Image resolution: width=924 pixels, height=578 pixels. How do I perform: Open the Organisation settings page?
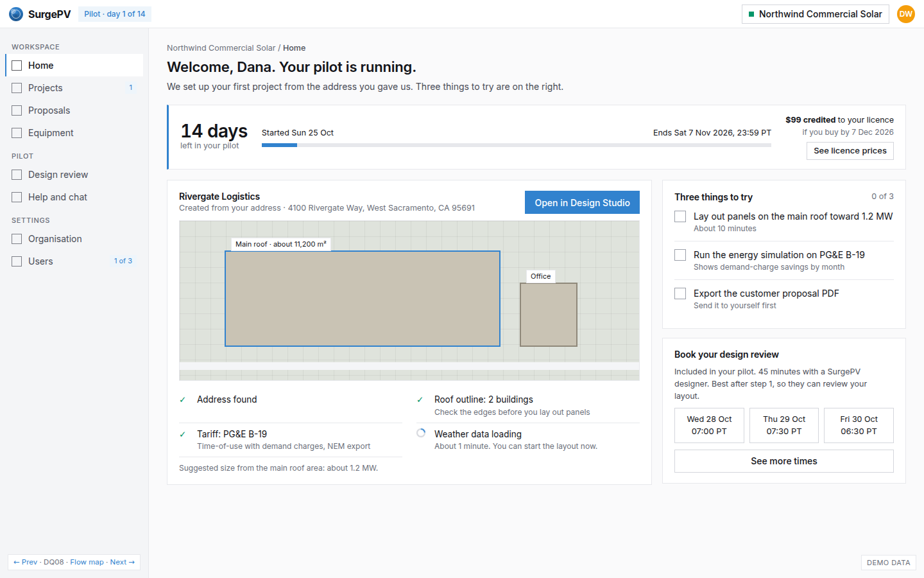[74, 239]
